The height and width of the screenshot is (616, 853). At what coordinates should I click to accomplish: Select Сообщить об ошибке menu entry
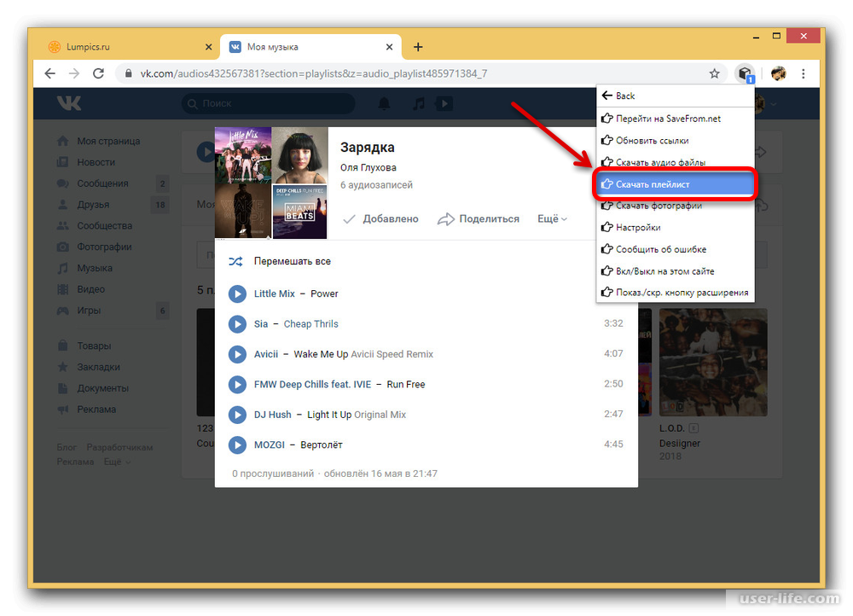675,249
